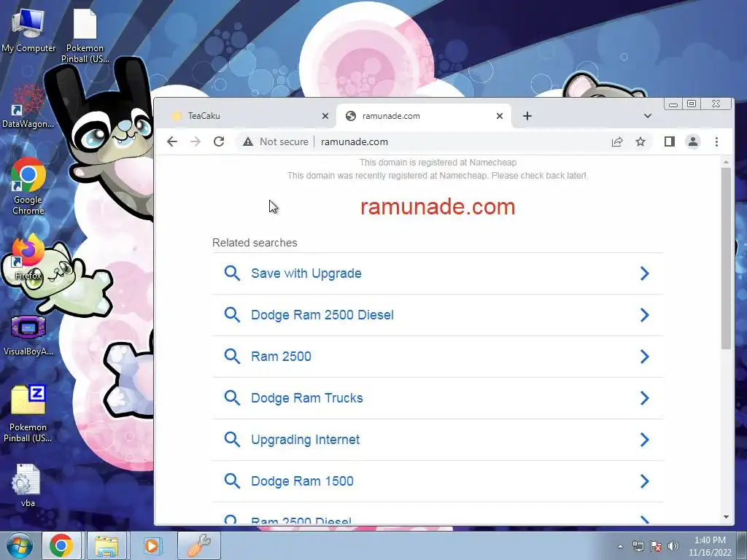Click Chrome icon in taskbar

coord(61,545)
